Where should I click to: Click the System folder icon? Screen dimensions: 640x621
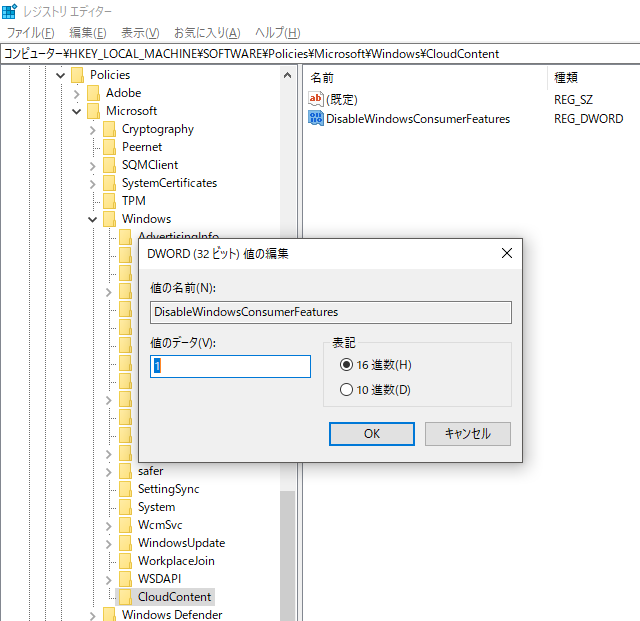[x=125, y=507]
